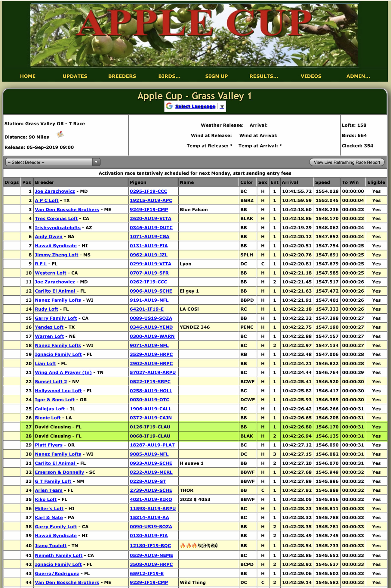Viewport: 391px width, 588px height.
Task: Open pigeon 0295-IF19-CCC link
Action: tap(149, 191)
